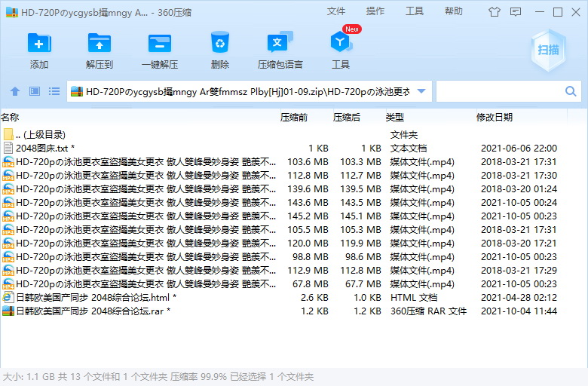This screenshot has height=386, width=588.
Task: Click the '112.8 MB' size before compression
Action: point(308,176)
